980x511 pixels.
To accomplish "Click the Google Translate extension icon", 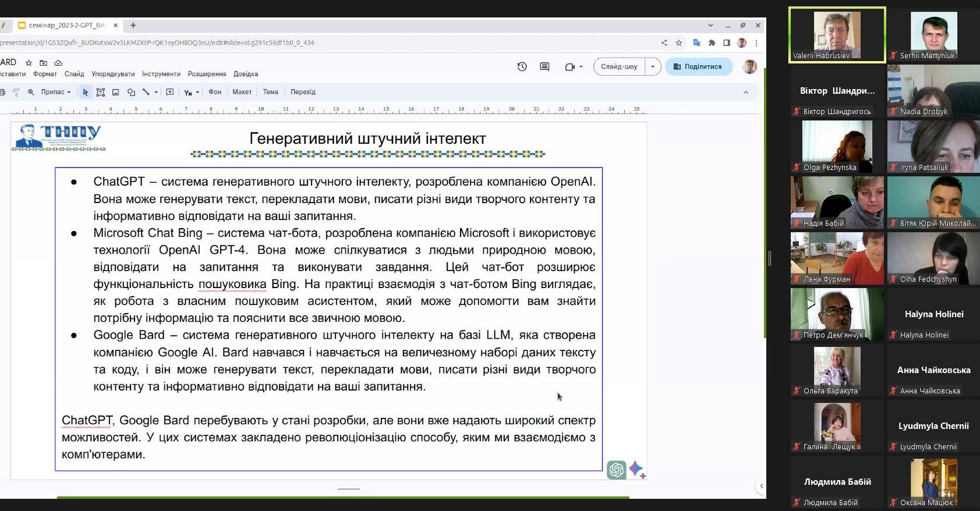I will 696,42.
